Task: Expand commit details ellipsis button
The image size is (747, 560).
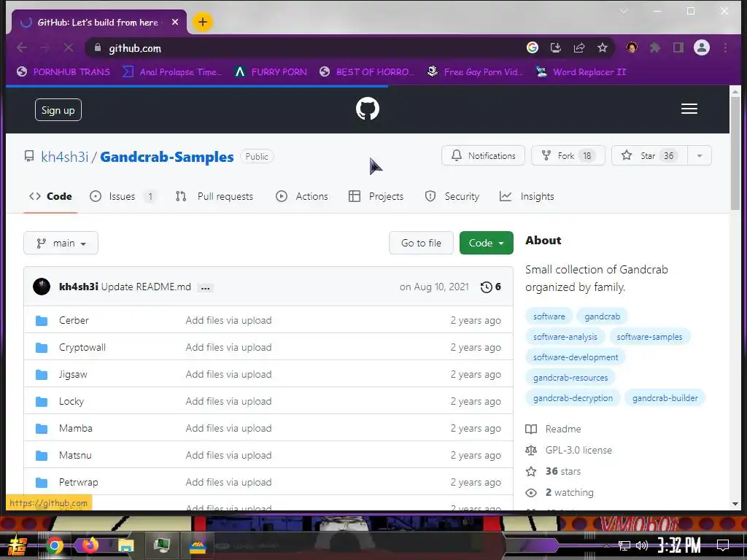Action: 205,287
